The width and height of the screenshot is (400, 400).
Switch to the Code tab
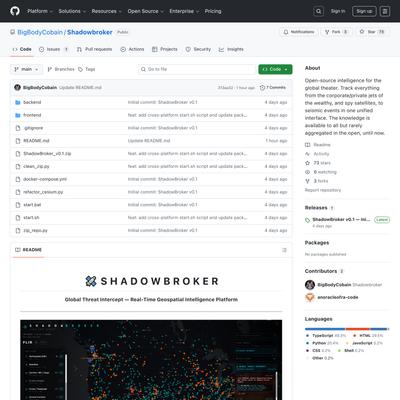tap(22, 49)
